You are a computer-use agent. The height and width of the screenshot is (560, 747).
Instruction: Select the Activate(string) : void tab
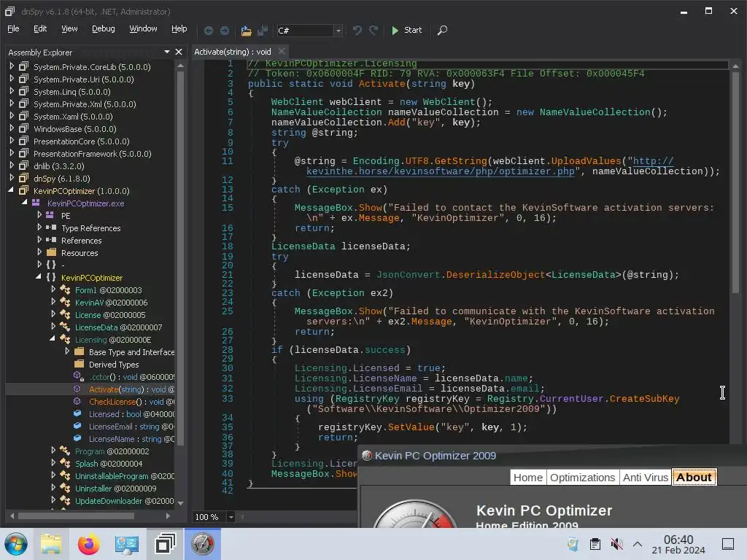233,52
